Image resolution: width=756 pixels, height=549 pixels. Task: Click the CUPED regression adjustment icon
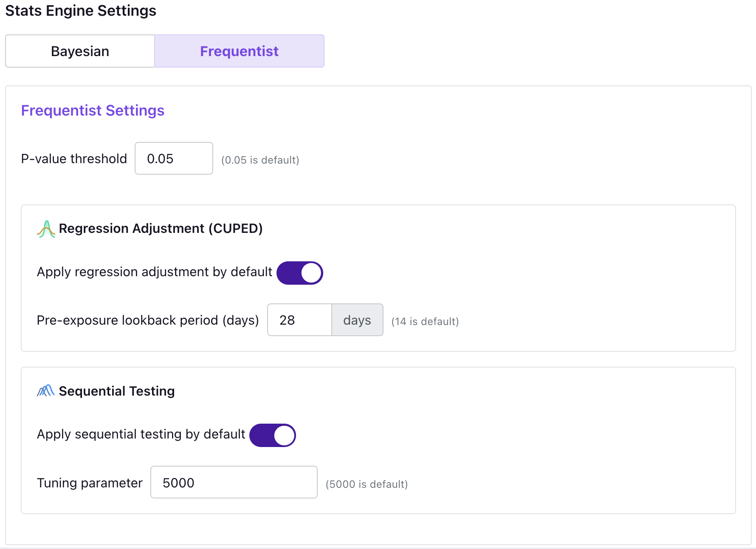46,229
